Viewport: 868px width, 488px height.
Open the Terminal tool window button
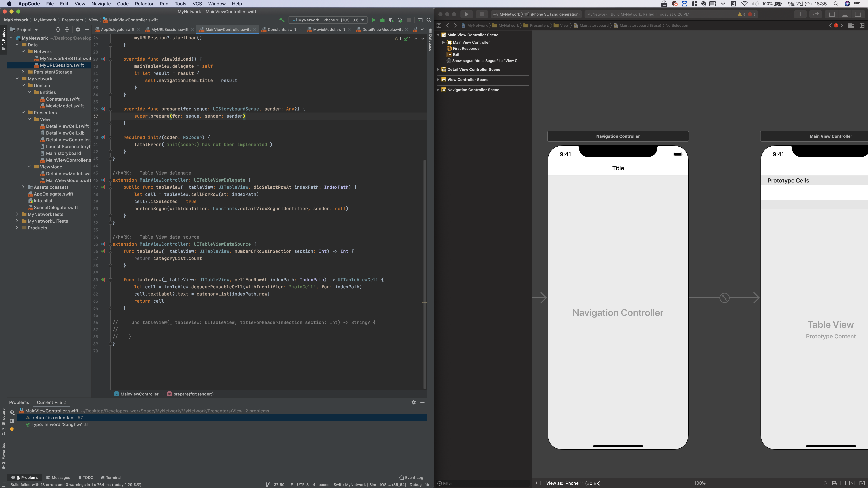pos(111,477)
